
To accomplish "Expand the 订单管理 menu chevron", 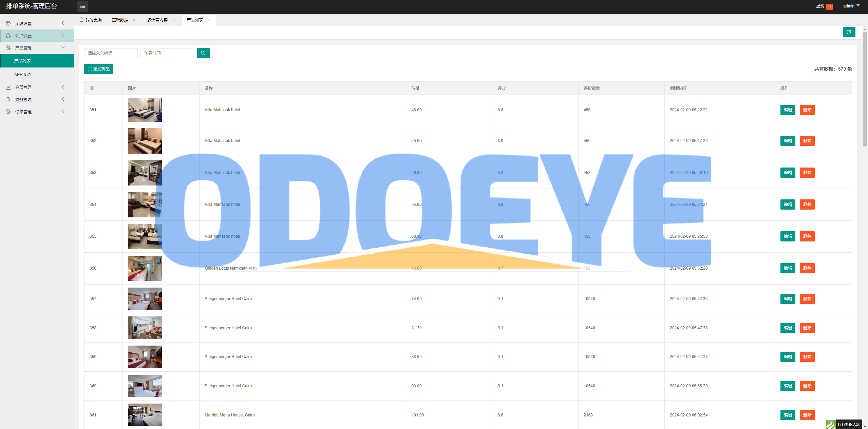I will 63,112.
